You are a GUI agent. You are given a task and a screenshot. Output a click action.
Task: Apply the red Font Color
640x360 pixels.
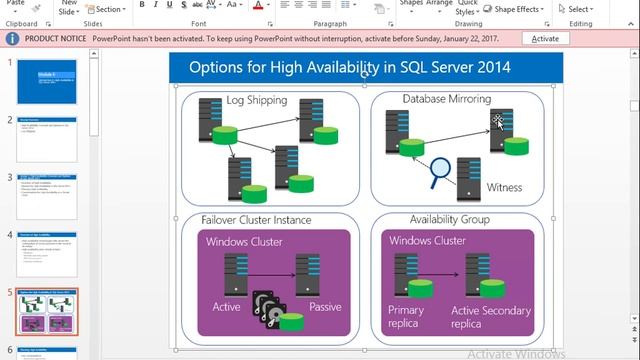tap(258, 5)
